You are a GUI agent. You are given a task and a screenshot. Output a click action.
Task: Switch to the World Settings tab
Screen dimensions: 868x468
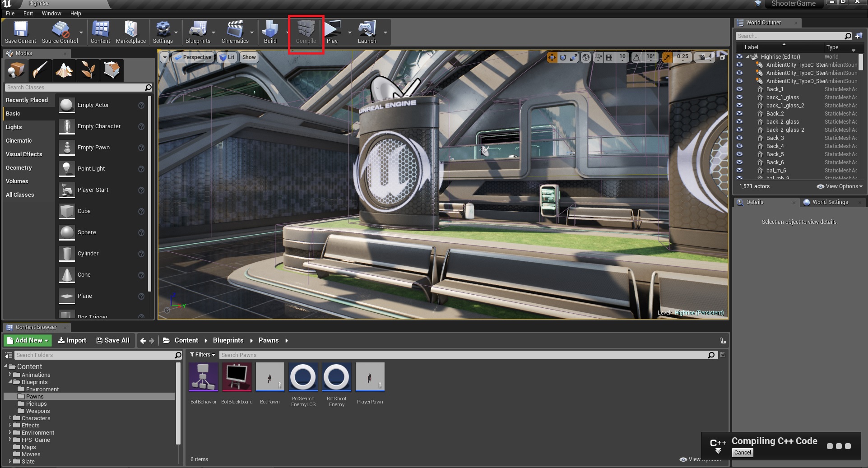[x=830, y=202]
